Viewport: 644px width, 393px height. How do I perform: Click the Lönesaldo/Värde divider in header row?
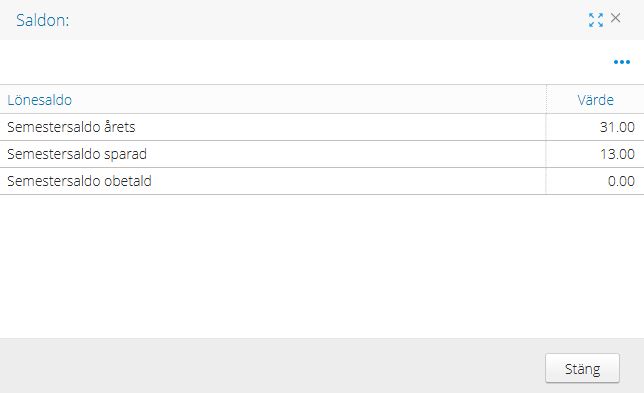pos(546,99)
